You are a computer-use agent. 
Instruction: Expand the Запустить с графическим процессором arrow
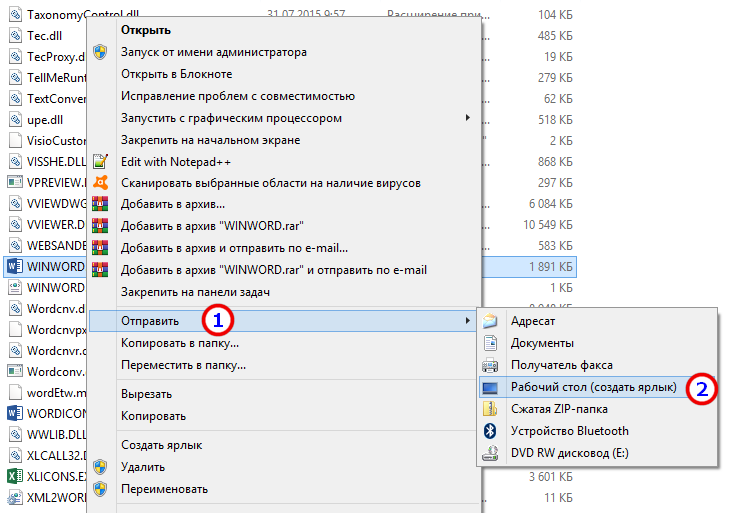pos(467,118)
